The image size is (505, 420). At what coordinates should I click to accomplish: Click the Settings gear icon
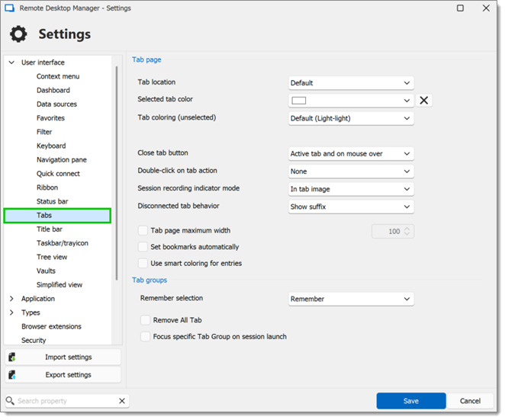coord(18,34)
